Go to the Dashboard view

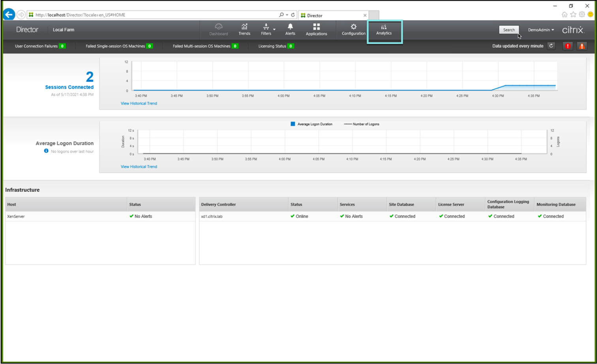(x=218, y=29)
